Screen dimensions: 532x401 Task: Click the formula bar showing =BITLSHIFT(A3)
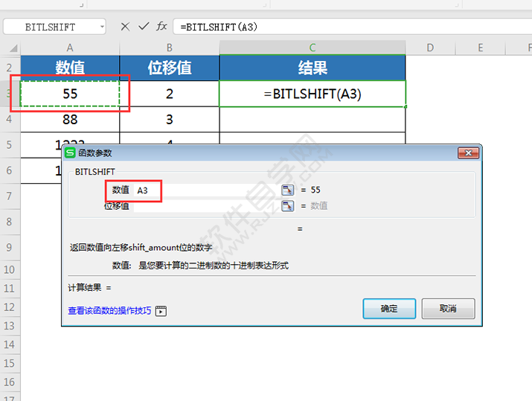point(352,27)
